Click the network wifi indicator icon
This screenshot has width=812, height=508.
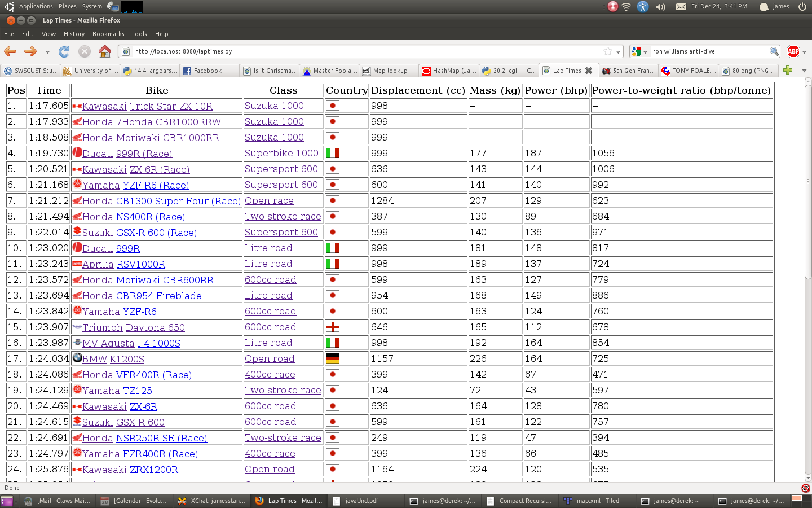pos(626,7)
